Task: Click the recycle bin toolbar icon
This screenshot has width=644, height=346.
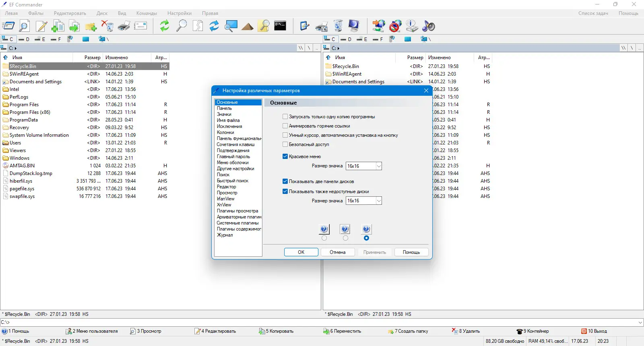Action: tap(338, 26)
